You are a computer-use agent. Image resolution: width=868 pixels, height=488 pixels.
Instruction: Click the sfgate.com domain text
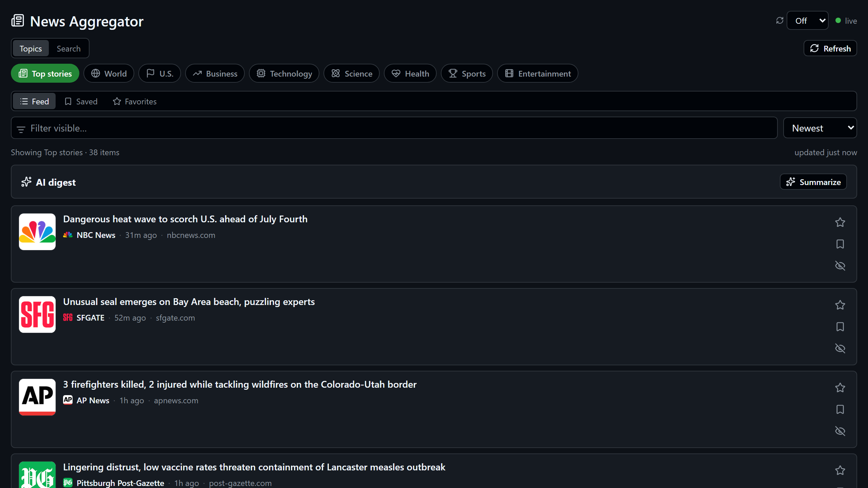coord(175,318)
